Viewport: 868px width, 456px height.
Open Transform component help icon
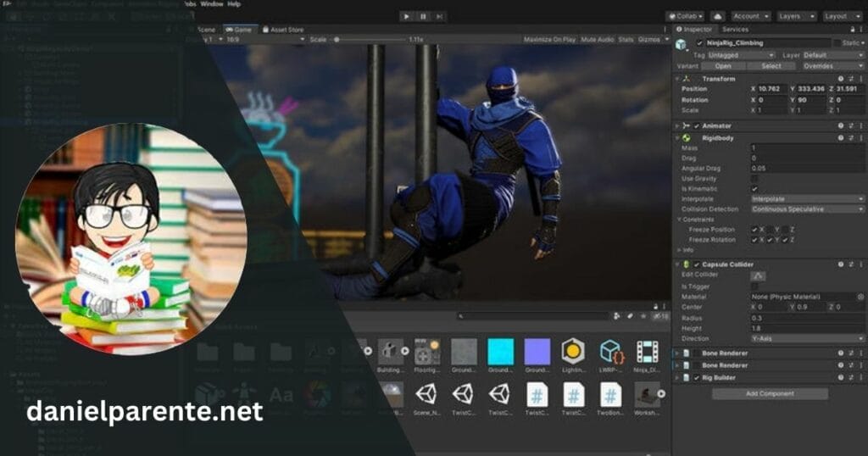coord(840,79)
